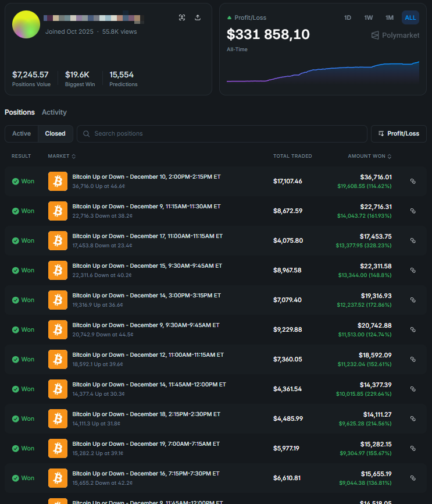Screen dimensions: 432x504
Task: Click the link icon on the December 19 row
Action: pyautogui.click(x=413, y=448)
